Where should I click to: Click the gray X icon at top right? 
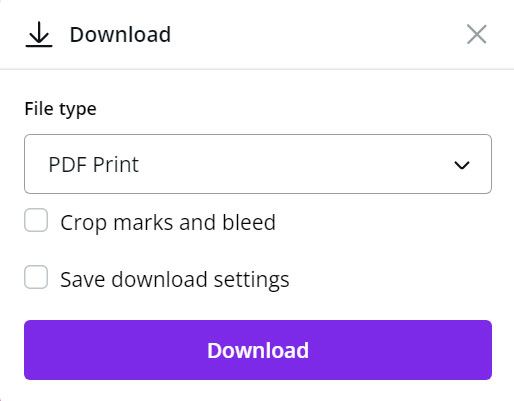[x=477, y=34]
